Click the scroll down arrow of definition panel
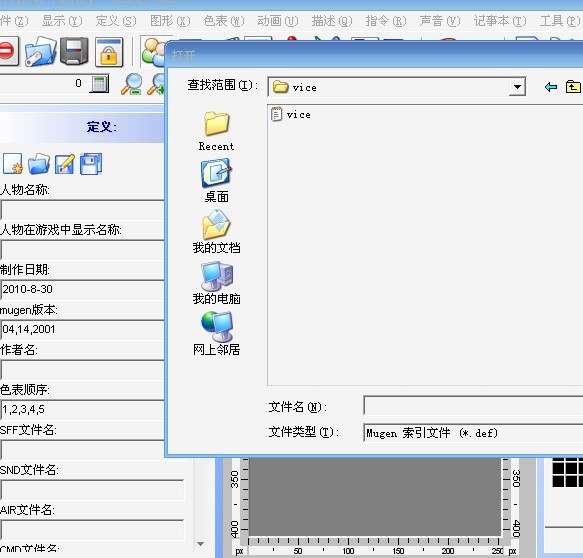This screenshot has height=558, width=583. click(x=200, y=544)
